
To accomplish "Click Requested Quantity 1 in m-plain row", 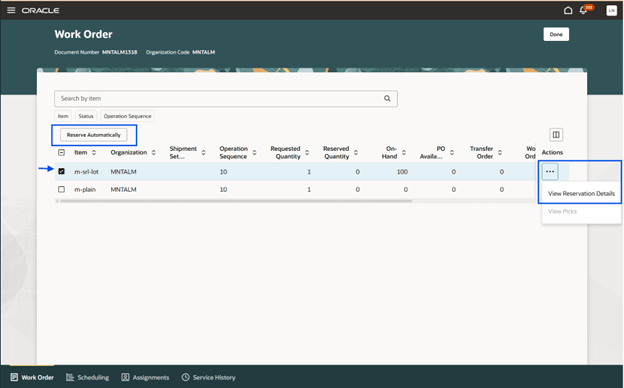I will tap(309, 189).
